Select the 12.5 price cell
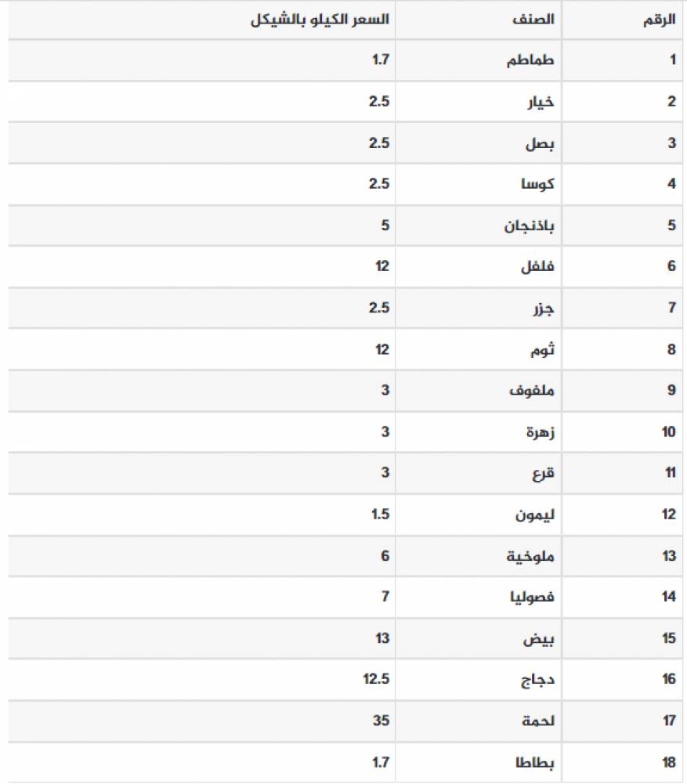 376,679
